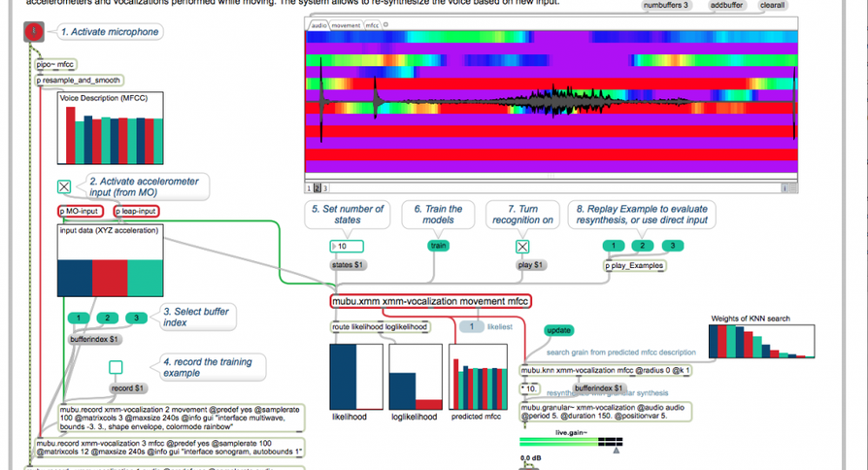
Task: Click bufferindex $1 message near mubu.granular~
Action: 598,388
